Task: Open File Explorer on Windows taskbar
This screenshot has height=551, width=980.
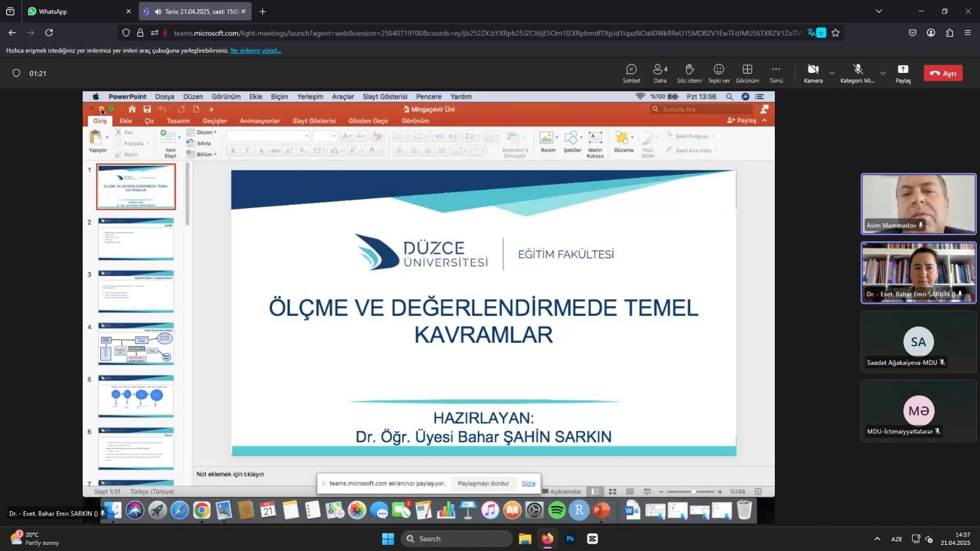Action: point(525,539)
